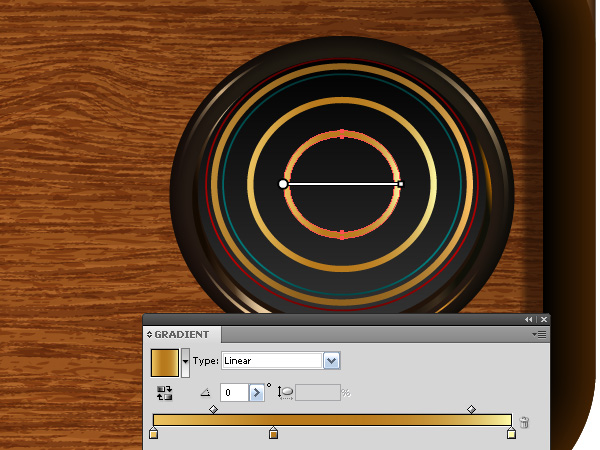Select the leftmost gradient color stop
The width and height of the screenshot is (600, 450).
tap(153, 433)
